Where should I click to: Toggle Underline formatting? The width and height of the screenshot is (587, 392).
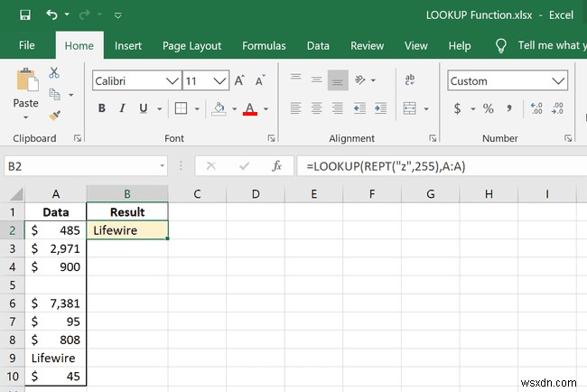(x=143, y=108)
